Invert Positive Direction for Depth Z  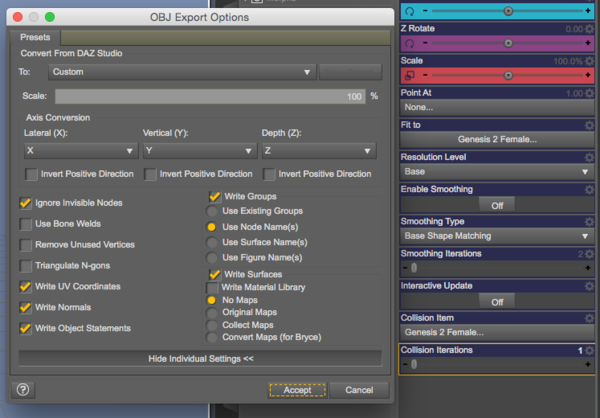coord(269,174)
